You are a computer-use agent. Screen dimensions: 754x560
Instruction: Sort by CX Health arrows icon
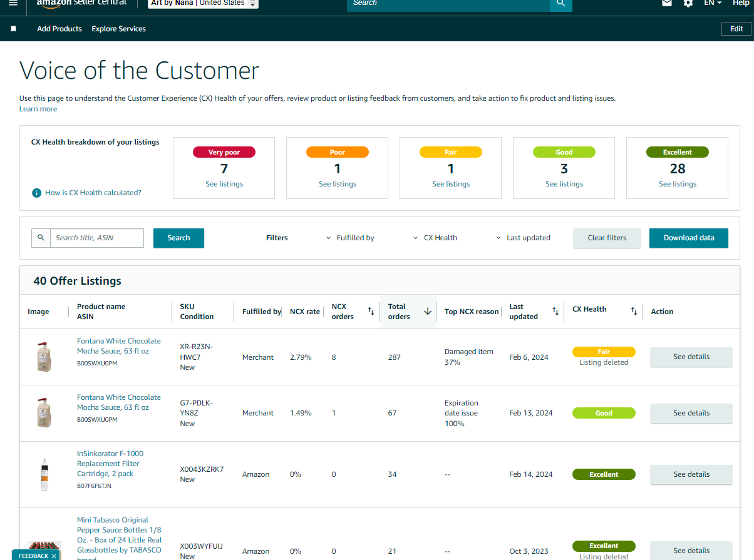click(634, 311)
